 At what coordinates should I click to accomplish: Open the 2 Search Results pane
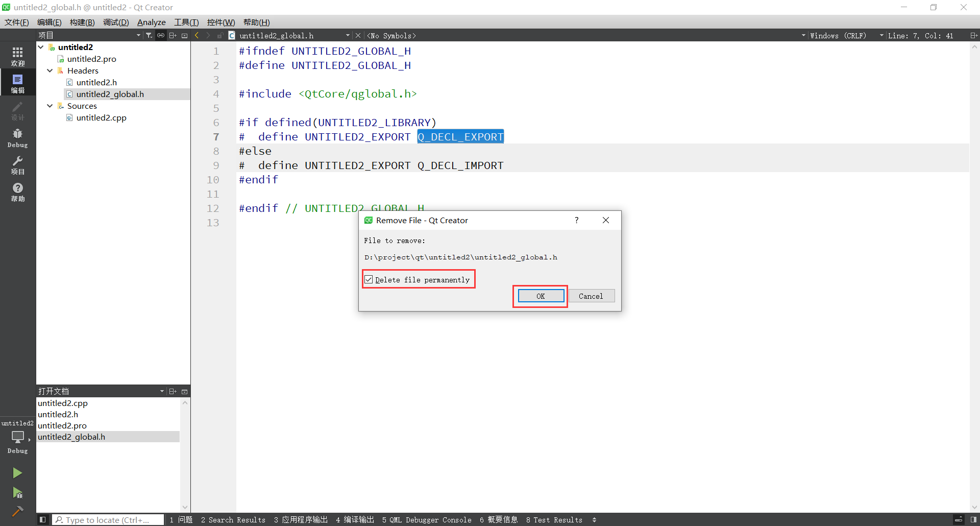233,520
